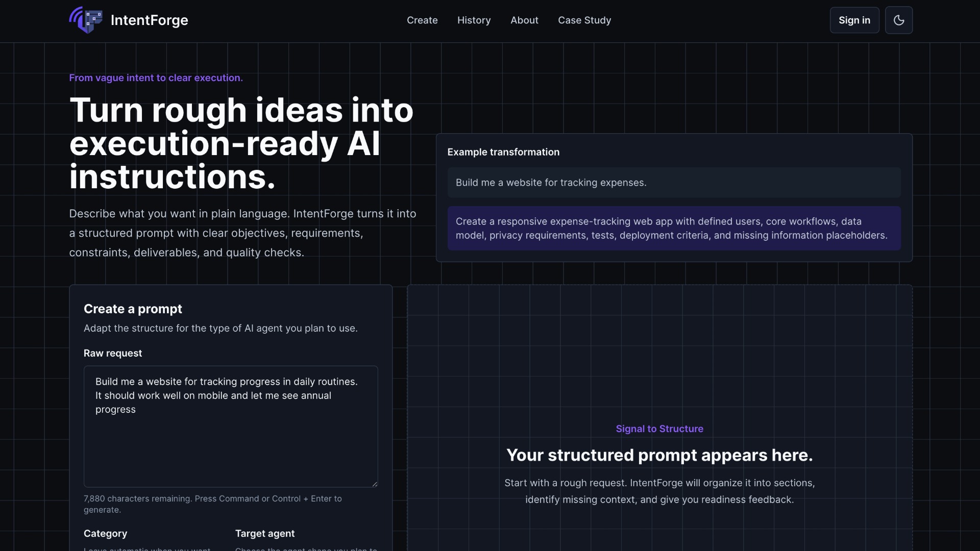Select the "Build me a website for tracking expenses." example
Screen dimensions: 980x551
[674, 183]
